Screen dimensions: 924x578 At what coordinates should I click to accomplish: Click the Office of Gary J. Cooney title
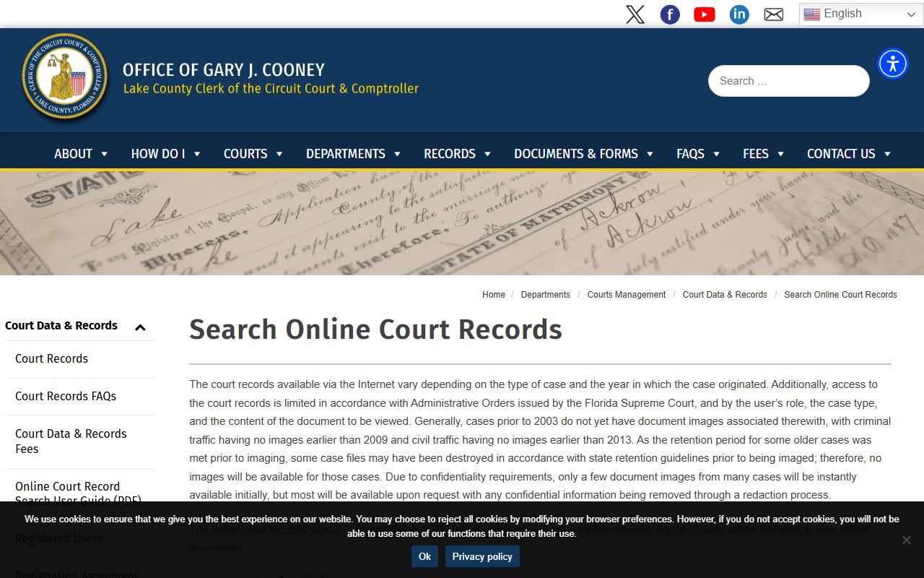pyautogui.click(x=224, y=70)
